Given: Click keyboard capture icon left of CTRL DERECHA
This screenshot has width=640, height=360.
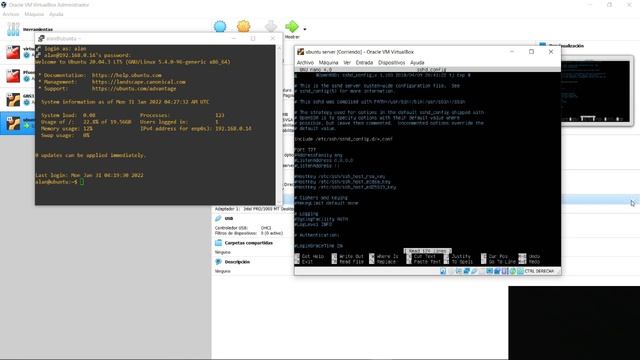Looking at the screenshot, I should tap(520, 271).
